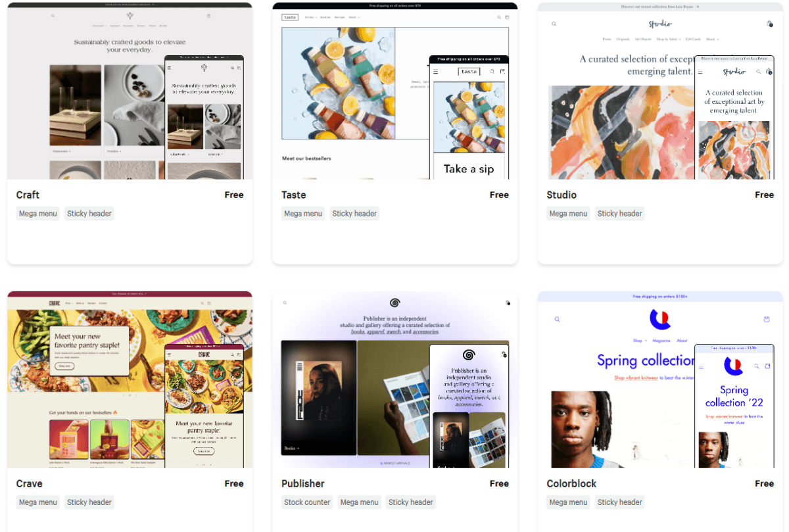The height and width of the screenshot is (532, 789).
Task: Click the Publisher spiral logo icon
Action: pos(394,303)
